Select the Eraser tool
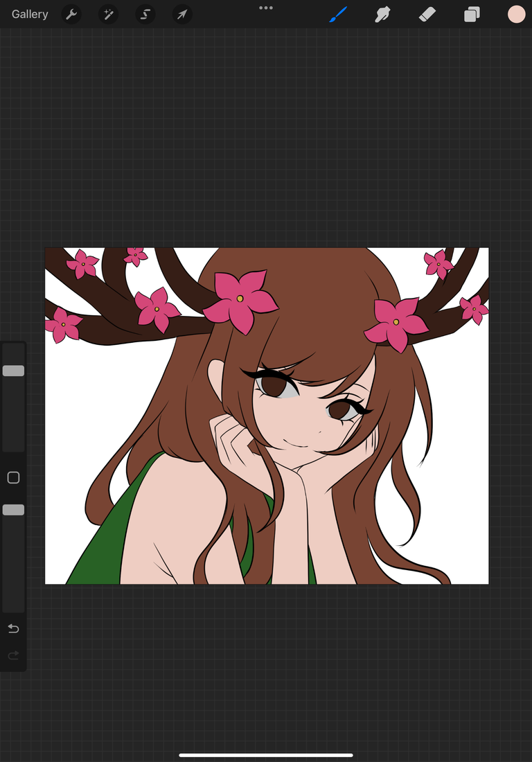Image resolution: width=532 pixels, height=762 pixels. pos(427,15)
